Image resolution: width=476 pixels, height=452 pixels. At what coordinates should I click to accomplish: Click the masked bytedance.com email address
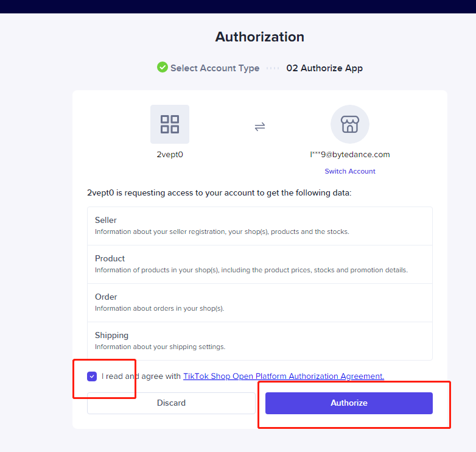(350, 154)
